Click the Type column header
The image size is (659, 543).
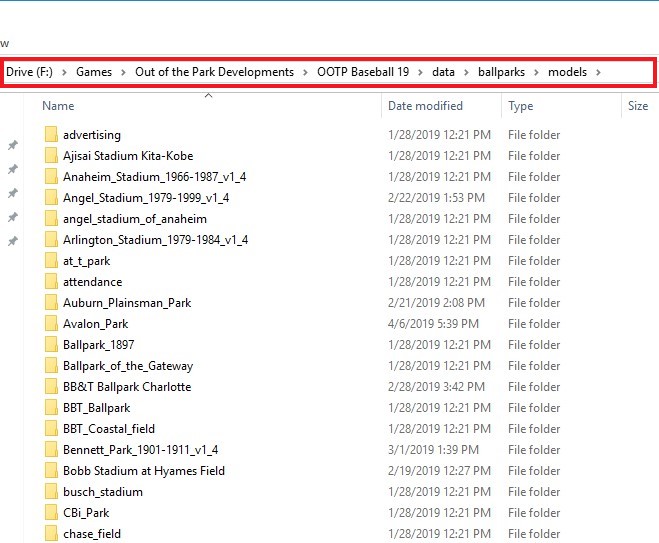[520, 106]
